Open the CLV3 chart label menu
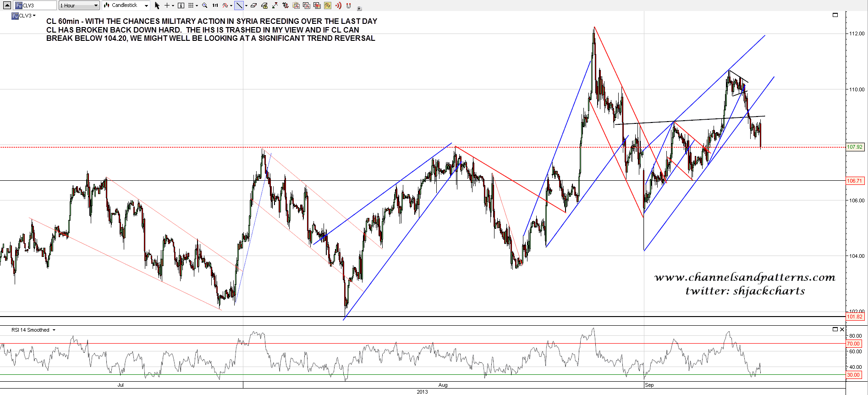This screenshot has width=868, height=395. tap(24, 16)
